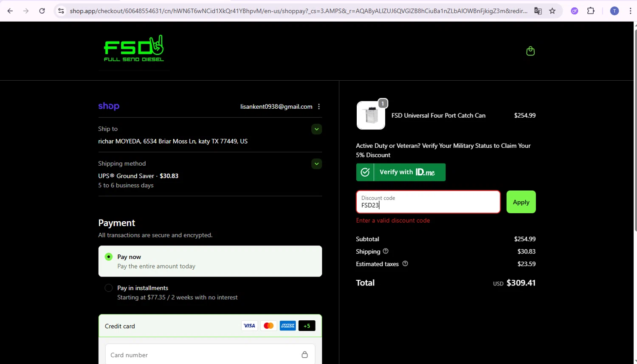Open account options beside email address
This screenshot has width=637, height=364.
tap(319, 107)
